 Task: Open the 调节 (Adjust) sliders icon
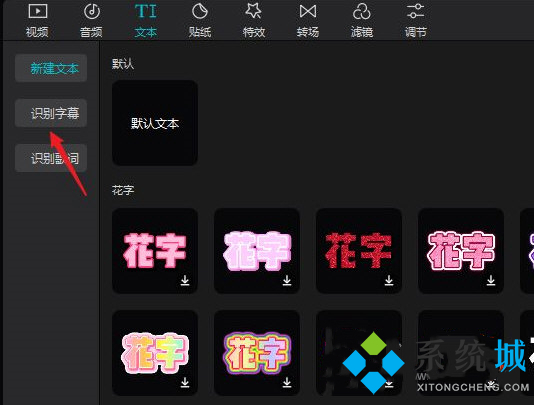pos(415,12)
